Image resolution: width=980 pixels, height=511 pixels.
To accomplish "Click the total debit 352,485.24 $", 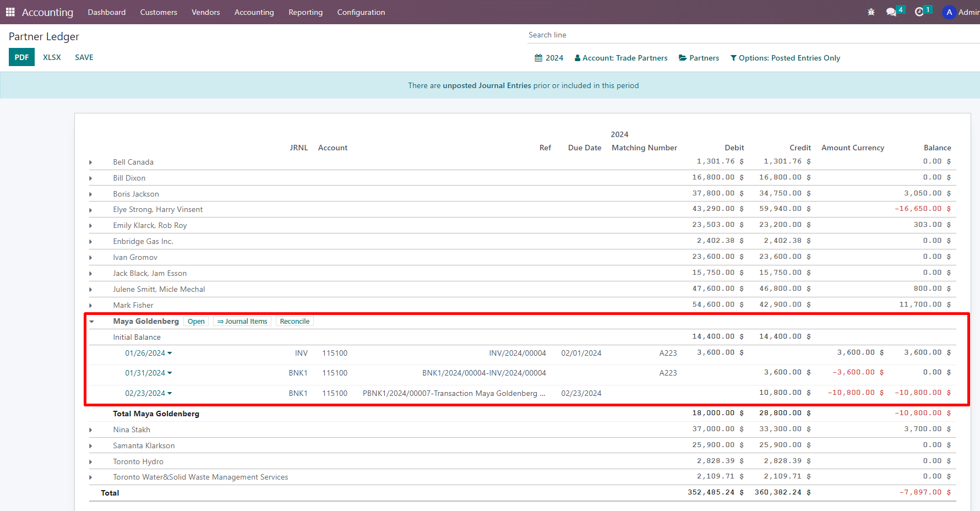I will (716, 492).
